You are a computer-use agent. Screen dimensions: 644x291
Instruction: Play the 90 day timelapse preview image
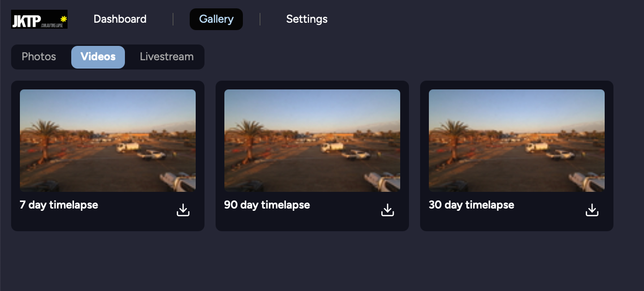(312, 140)
